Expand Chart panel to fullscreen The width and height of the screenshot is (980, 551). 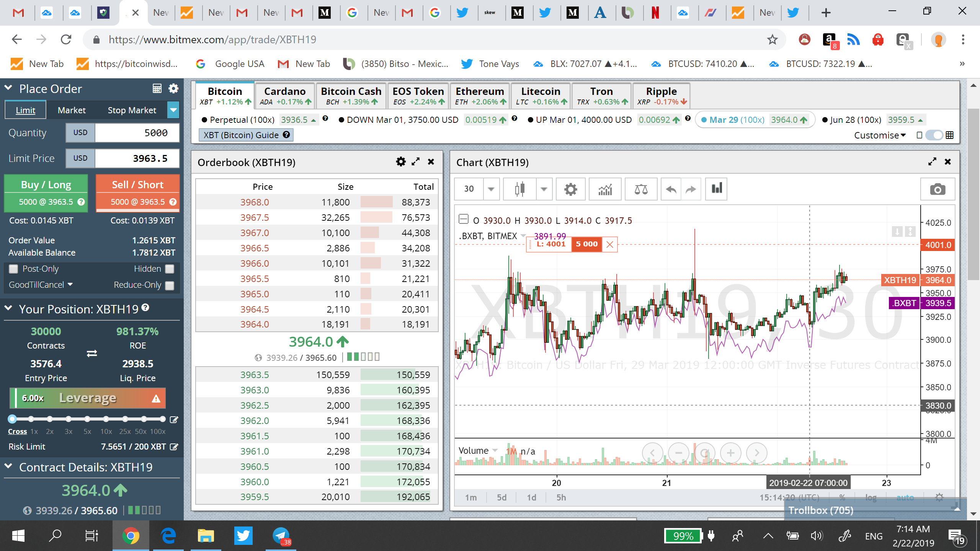[x=932, y=162]
